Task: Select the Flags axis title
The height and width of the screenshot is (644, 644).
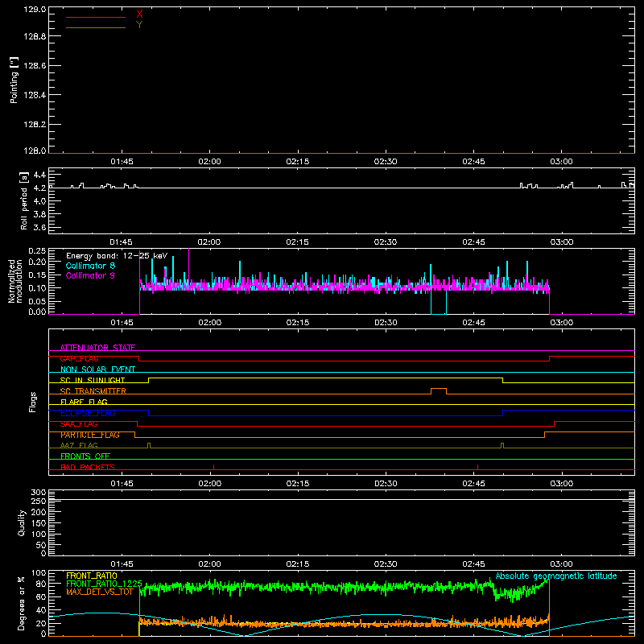Action: (33, 402)
